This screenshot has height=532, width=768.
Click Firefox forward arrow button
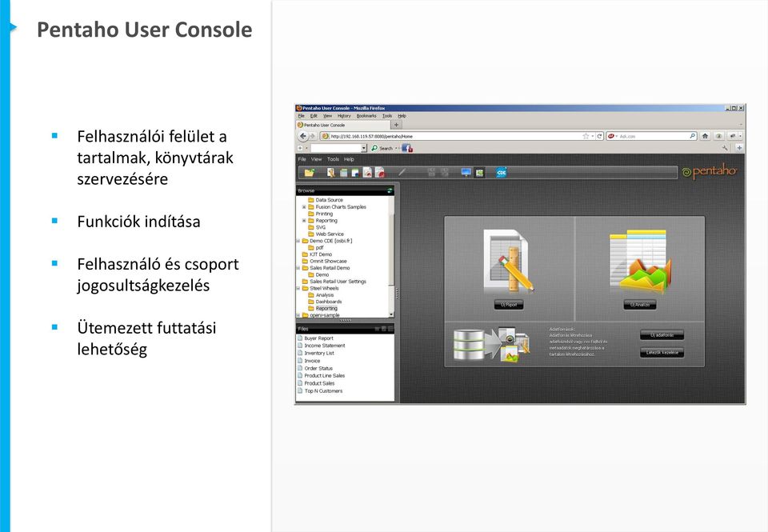click(x=313, y=136)
